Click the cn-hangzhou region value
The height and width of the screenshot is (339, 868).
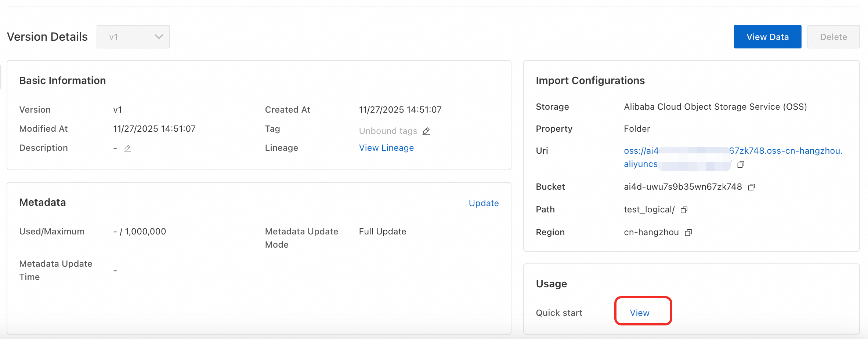point(651,232)
